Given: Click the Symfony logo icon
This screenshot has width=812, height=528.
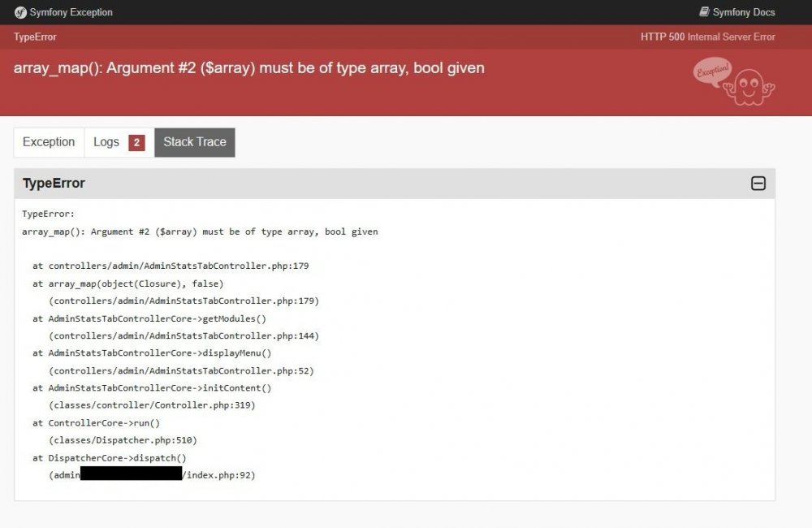Looking at the screenshot, I should [20, 12].
